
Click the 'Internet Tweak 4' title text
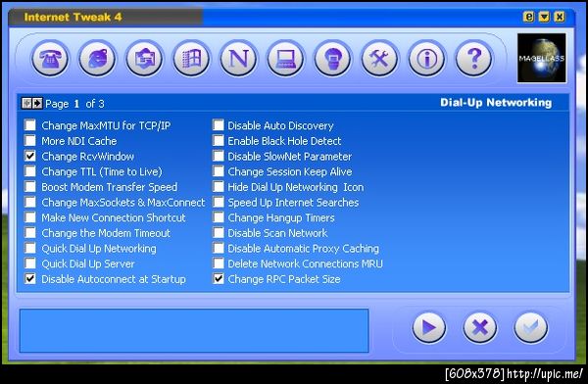click(73, 18)
